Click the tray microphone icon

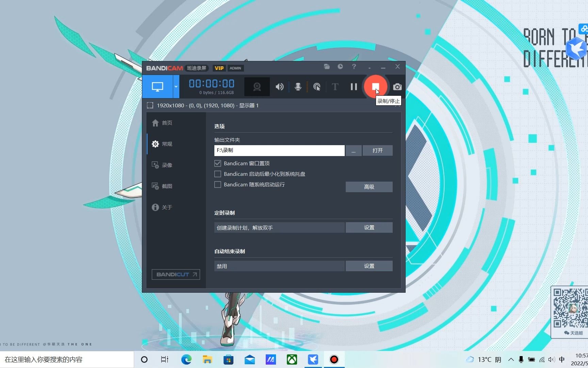click(x=521, y=359)
